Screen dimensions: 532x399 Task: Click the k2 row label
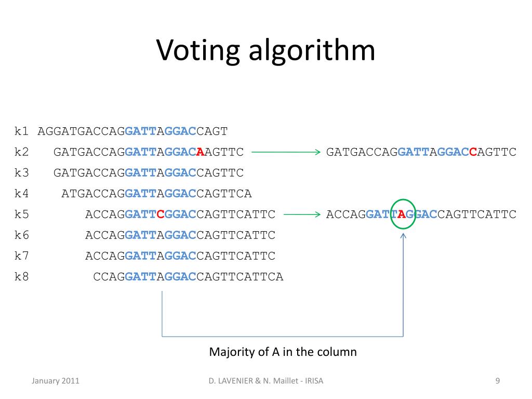point(21,152)
